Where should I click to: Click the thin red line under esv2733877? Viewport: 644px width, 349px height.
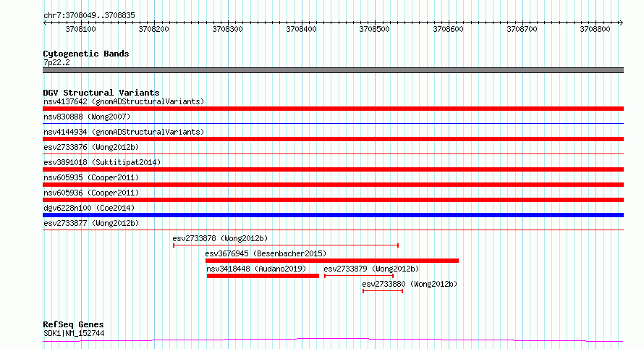tap(333, 230)
